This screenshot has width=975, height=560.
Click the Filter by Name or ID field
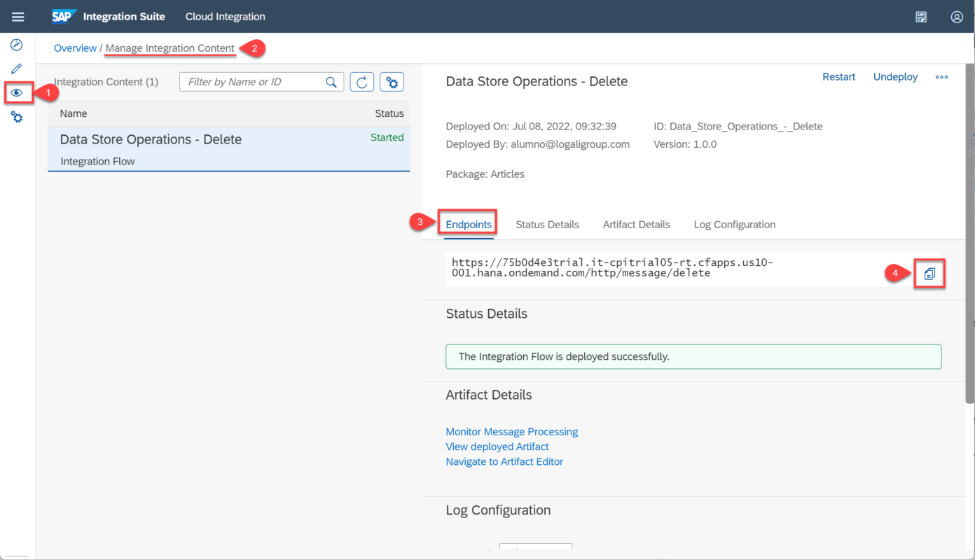point(262,82)
